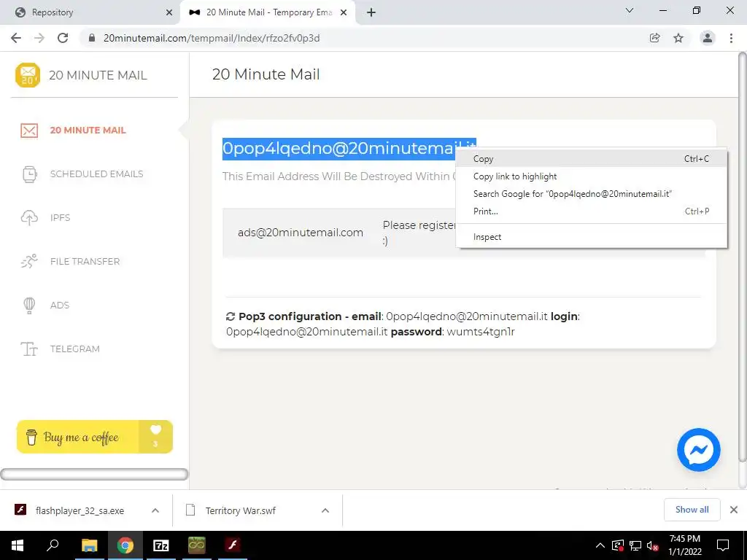Screen dimensions: 747x560
Task: Choose Copy from context menu
Action: coord(591,159)
